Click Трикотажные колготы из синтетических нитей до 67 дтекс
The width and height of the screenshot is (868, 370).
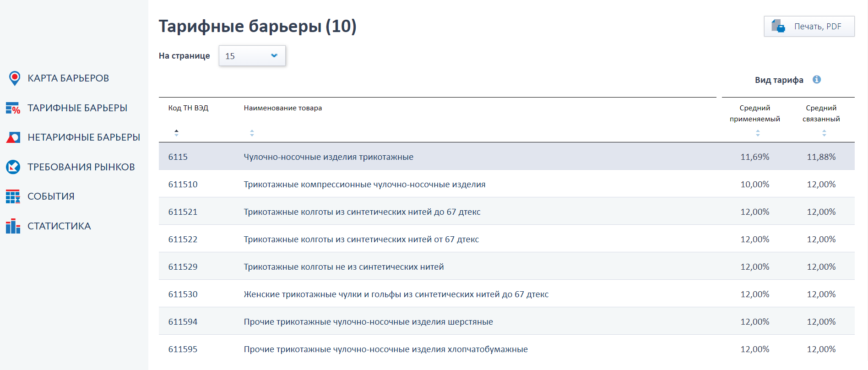[362, 212]
